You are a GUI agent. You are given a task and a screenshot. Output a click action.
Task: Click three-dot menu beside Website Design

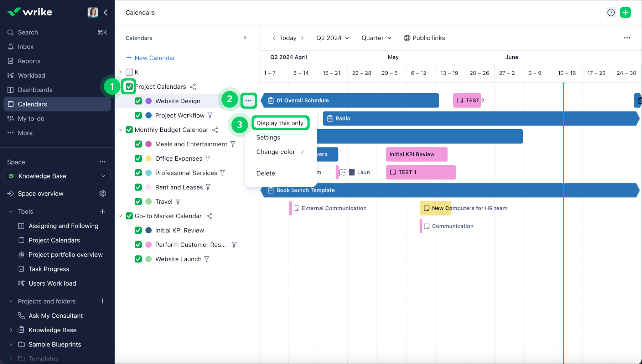(248, 101)
